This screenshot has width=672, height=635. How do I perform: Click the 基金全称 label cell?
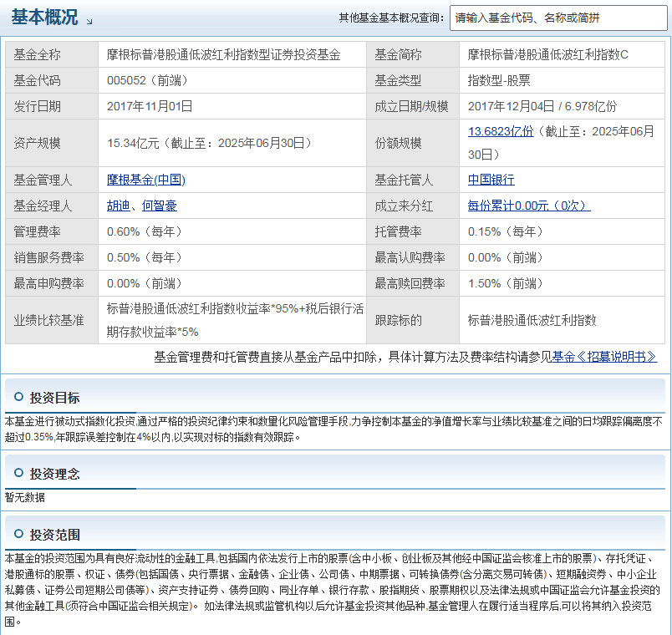click(52, 54)
